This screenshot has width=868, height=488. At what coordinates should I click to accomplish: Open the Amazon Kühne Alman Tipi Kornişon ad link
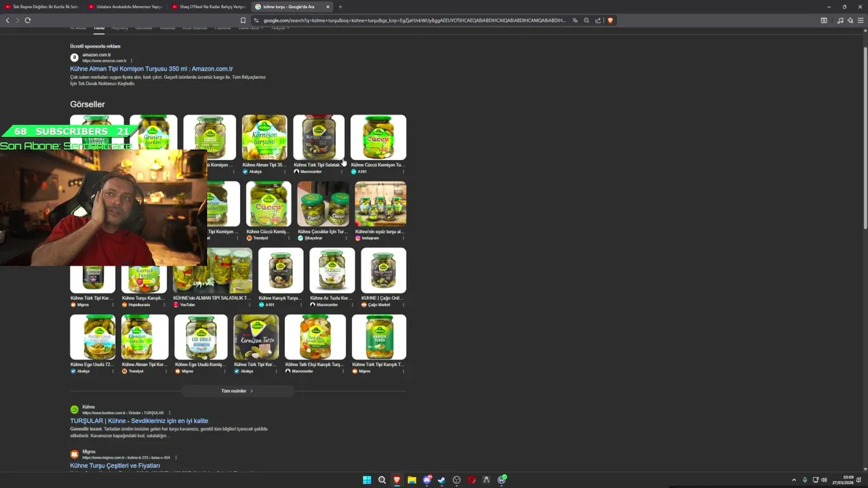point(151,68)
